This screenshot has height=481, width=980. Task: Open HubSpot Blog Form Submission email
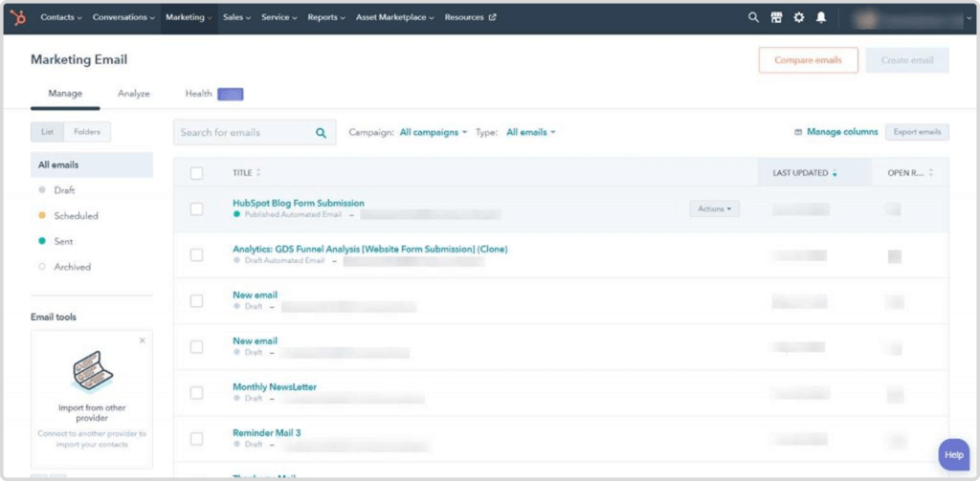pyautogui.click(x=299, y=203)
